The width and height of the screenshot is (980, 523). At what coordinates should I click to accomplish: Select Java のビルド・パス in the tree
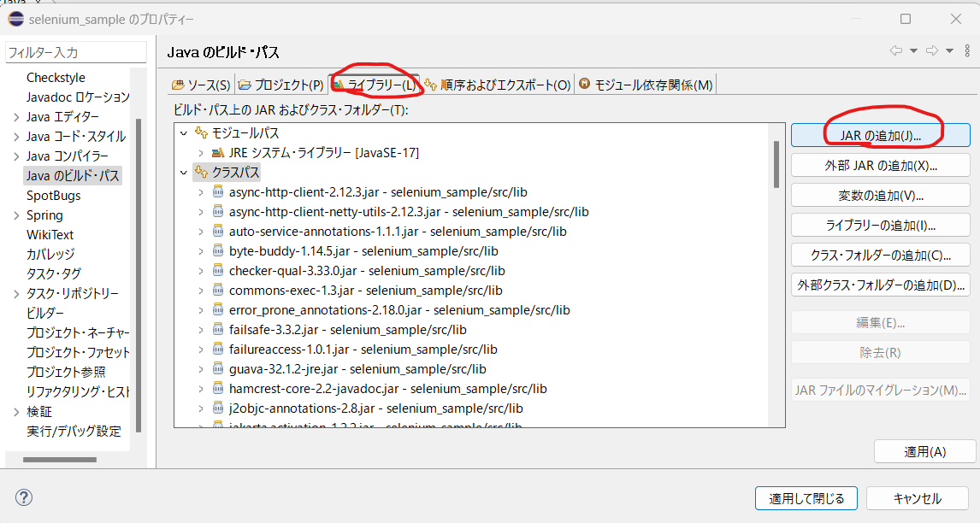click(x=73, y=176)
